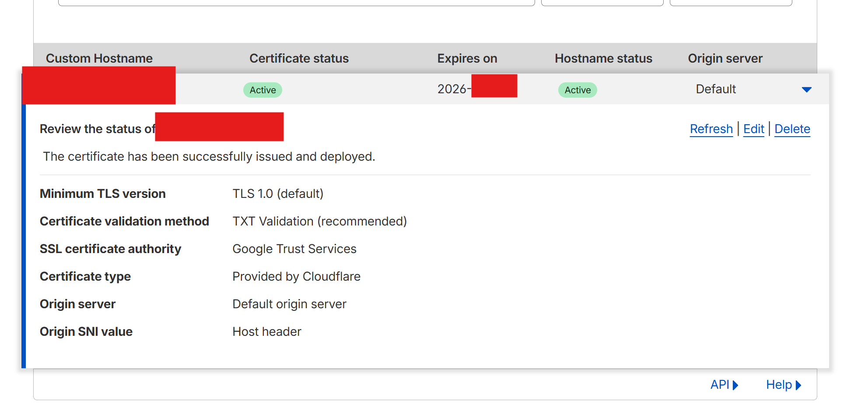The width and height of the screenshot is (868, 419).
Task: Open the Edit hostname link
Action: [753, 129]
